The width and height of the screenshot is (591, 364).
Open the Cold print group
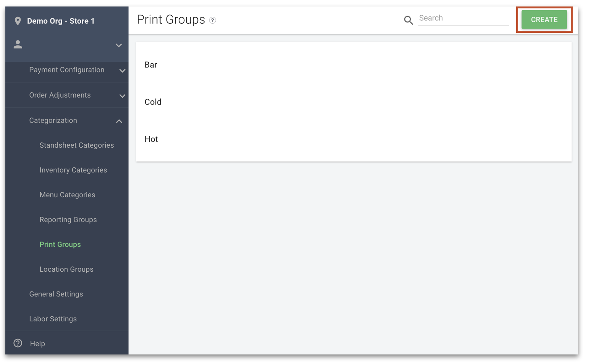pos(354,102)
